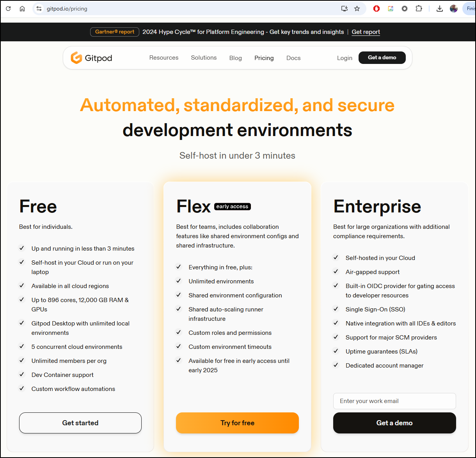Open the Extensions puzzle piece menu

(x=419, y=9)
